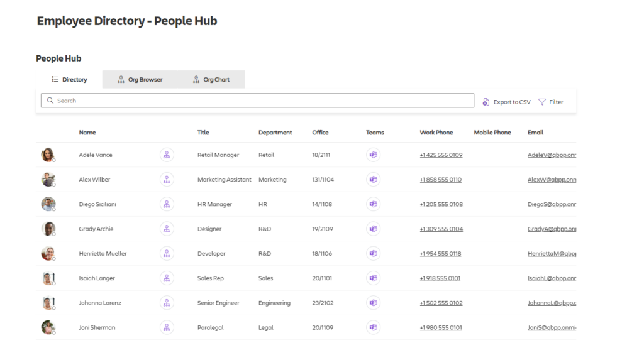Call Alex Wilber at +1 858 555 0110
Viewport: 644px width, 343px height.
441,179
